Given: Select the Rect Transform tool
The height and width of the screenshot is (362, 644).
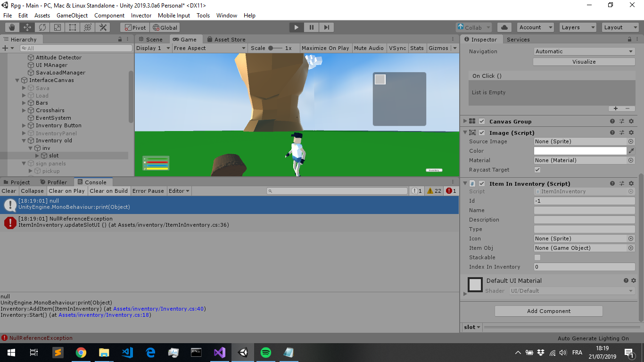Looking at the screenshot, I should tap(72, 27).
